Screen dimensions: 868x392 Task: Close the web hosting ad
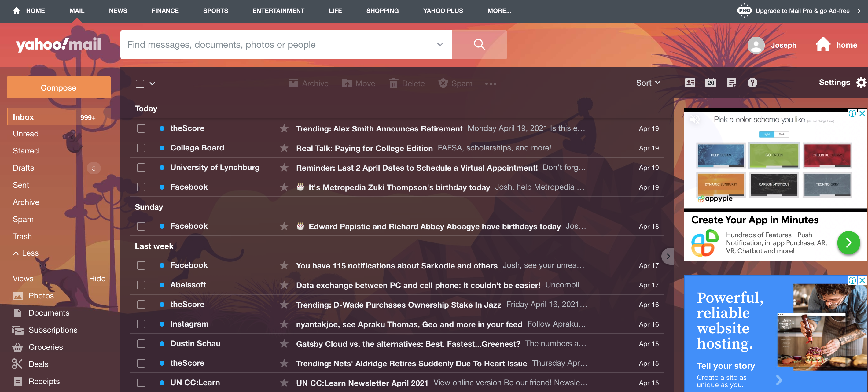click(x=862, y=280)
